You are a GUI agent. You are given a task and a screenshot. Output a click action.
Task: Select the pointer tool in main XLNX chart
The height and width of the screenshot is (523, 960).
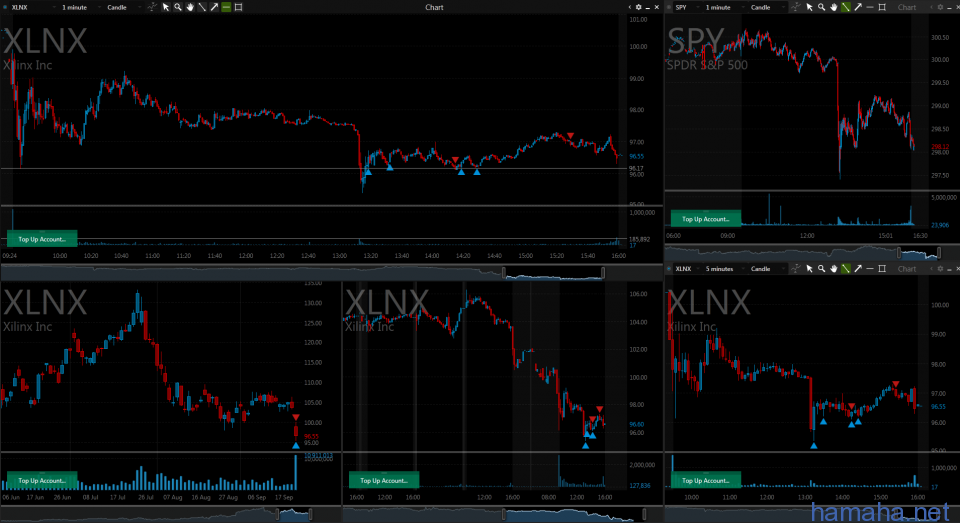[165, 7]
